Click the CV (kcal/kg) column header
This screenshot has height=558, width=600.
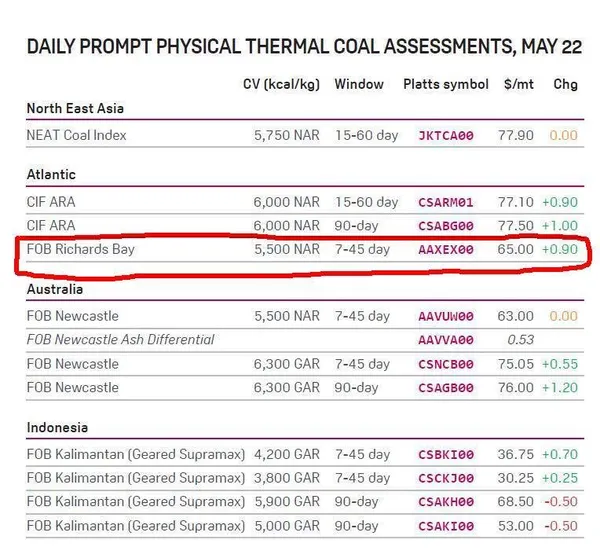[x=281, y=84]
